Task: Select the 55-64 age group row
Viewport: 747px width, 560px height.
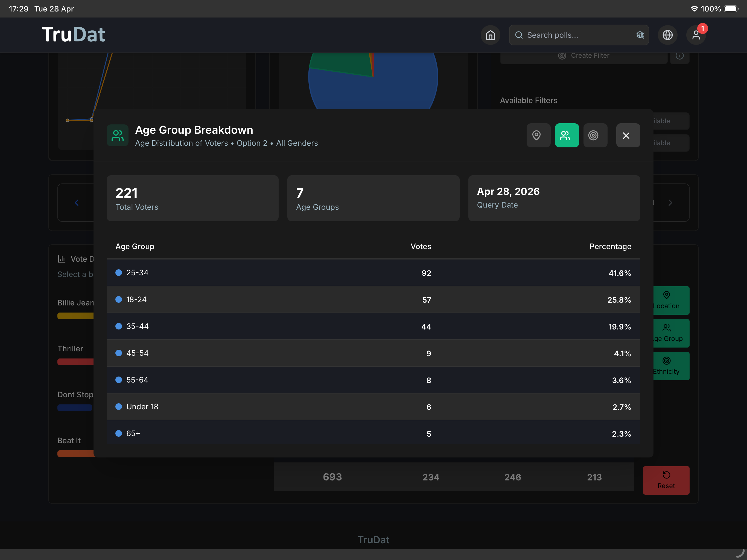Action: pos(373,380)
